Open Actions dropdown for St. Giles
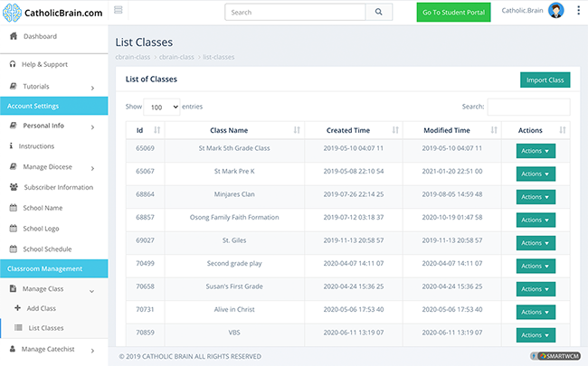Image resolution: width=588 pixels, height=366 pixels. (536, 243)
